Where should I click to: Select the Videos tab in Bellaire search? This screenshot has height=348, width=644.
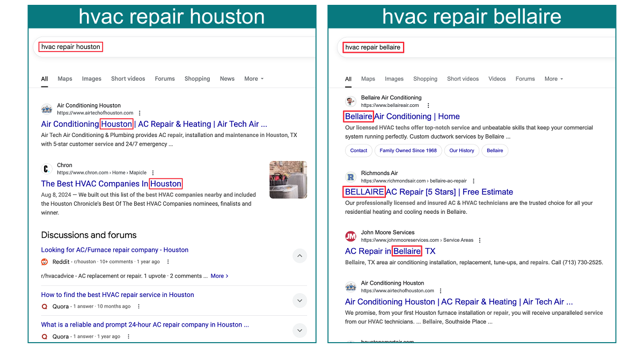pyautogui.click(x=497, y=79)
